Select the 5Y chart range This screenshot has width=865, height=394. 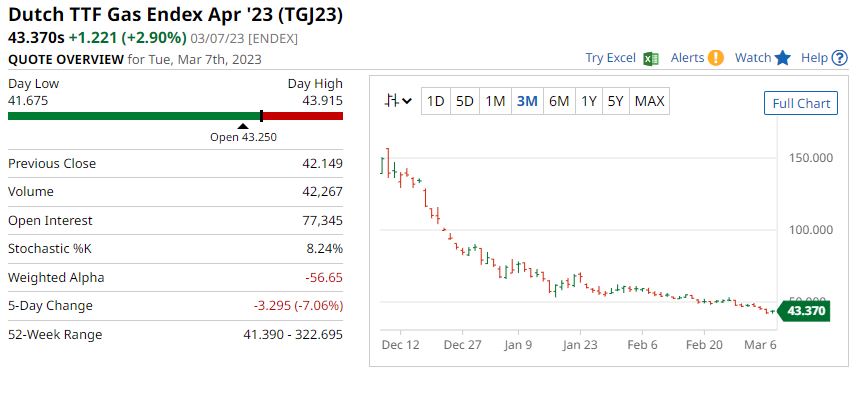pos(616,102)
